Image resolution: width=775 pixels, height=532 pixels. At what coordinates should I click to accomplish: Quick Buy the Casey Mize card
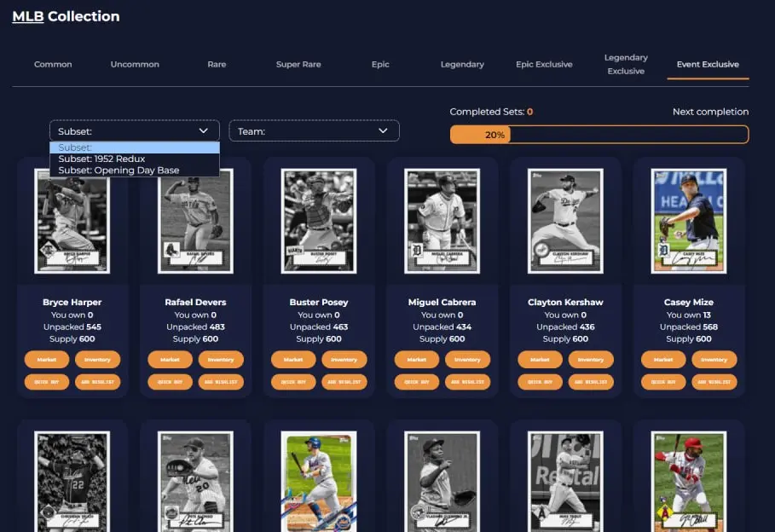[663, 382]
